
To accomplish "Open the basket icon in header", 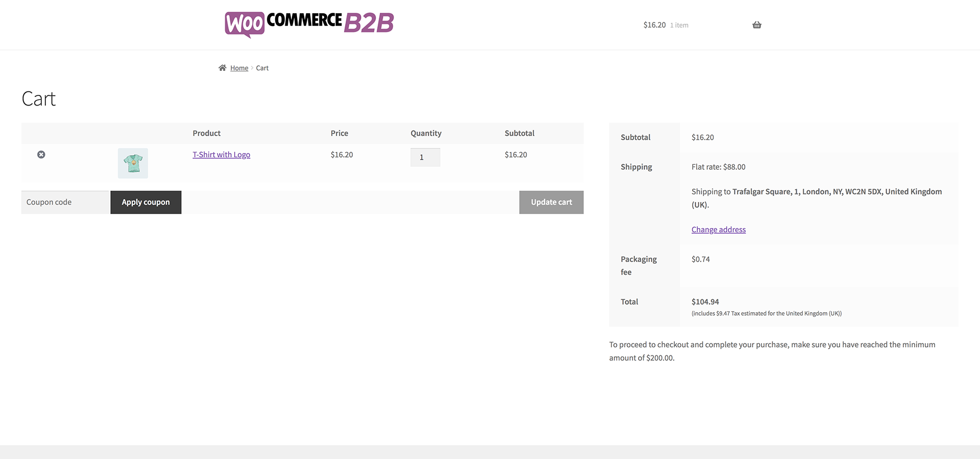I will coord(756,25).
